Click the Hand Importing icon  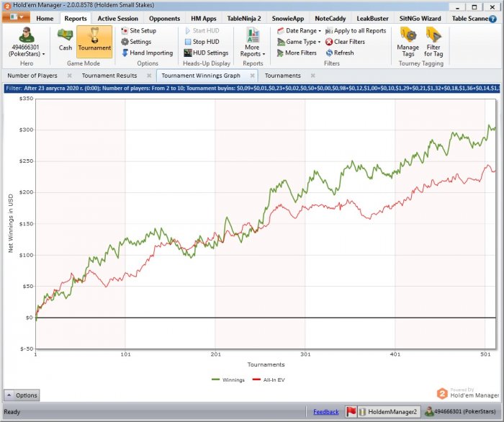(125, 53)
